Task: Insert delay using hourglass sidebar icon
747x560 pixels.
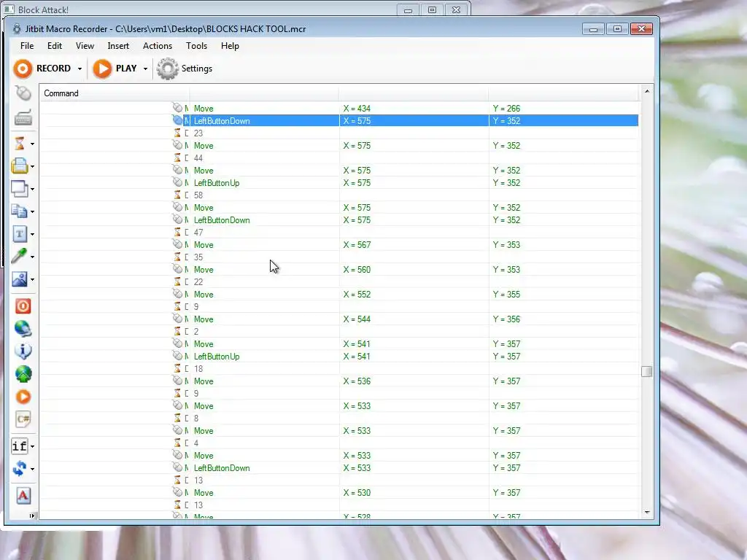Action: (x=20, y=144)
